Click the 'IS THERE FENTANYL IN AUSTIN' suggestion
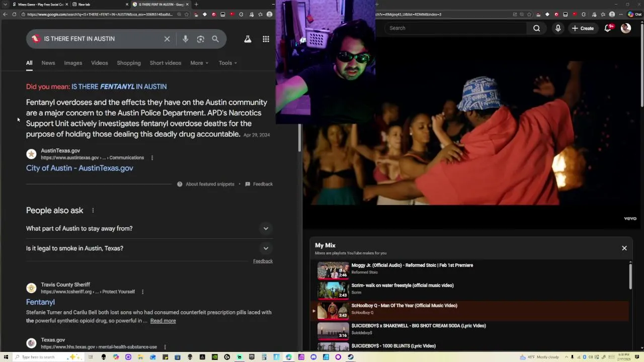644x362 pixels. [x=119, y=86]
